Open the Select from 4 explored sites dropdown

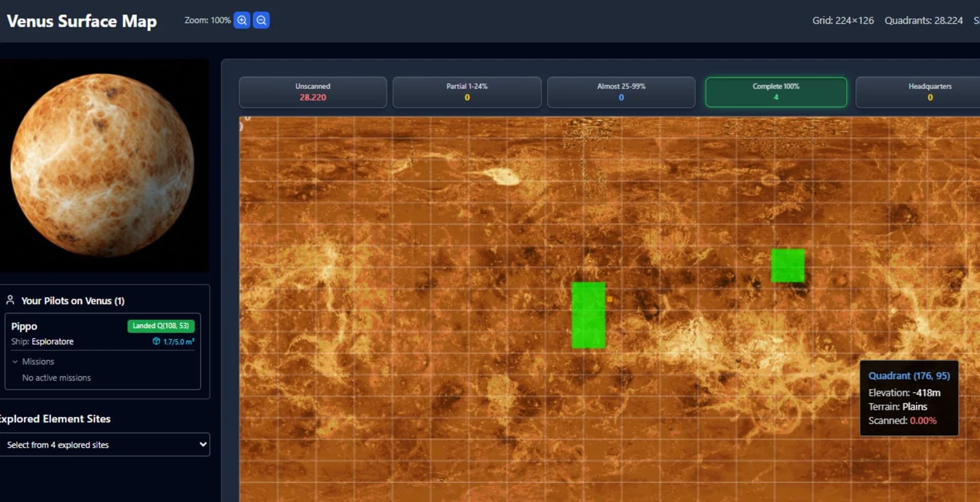click(105, 444)
